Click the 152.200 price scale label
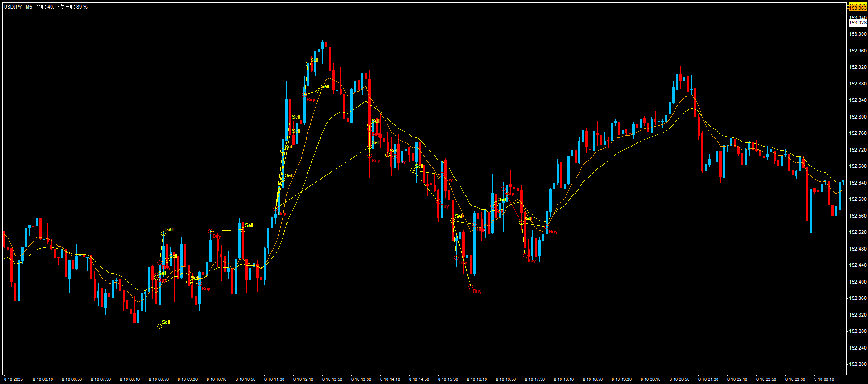The height and width of the screenshot is (384, 868). tap(858, 364)
